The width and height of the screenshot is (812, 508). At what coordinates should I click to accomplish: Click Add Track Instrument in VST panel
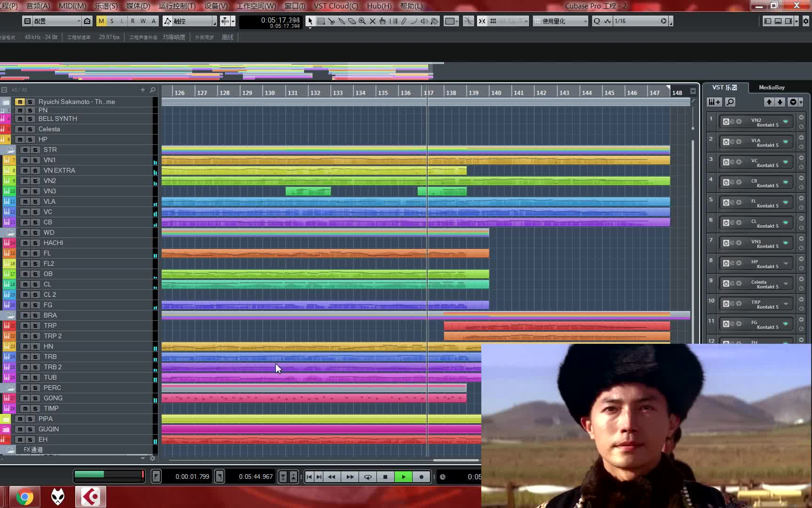point(714,102)
